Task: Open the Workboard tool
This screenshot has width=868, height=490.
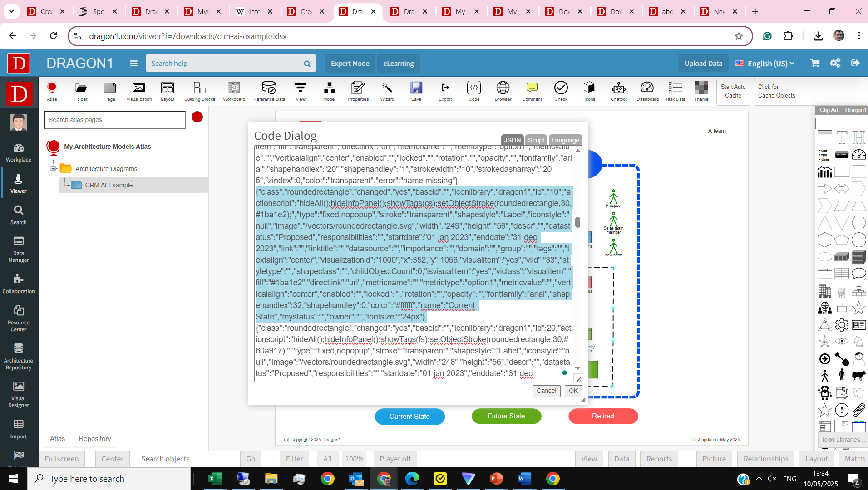Action: [x=234, y=91]
